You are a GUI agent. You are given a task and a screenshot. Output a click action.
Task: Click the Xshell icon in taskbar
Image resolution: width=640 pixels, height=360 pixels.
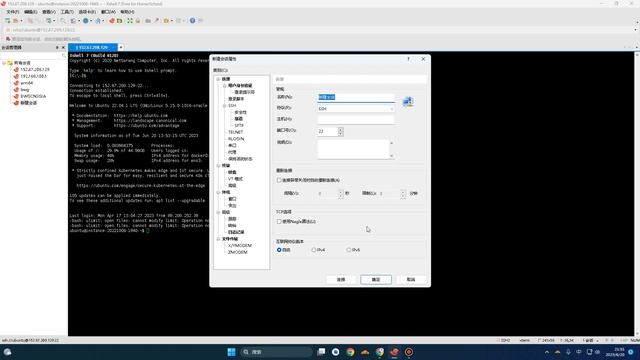click(394, 352)
